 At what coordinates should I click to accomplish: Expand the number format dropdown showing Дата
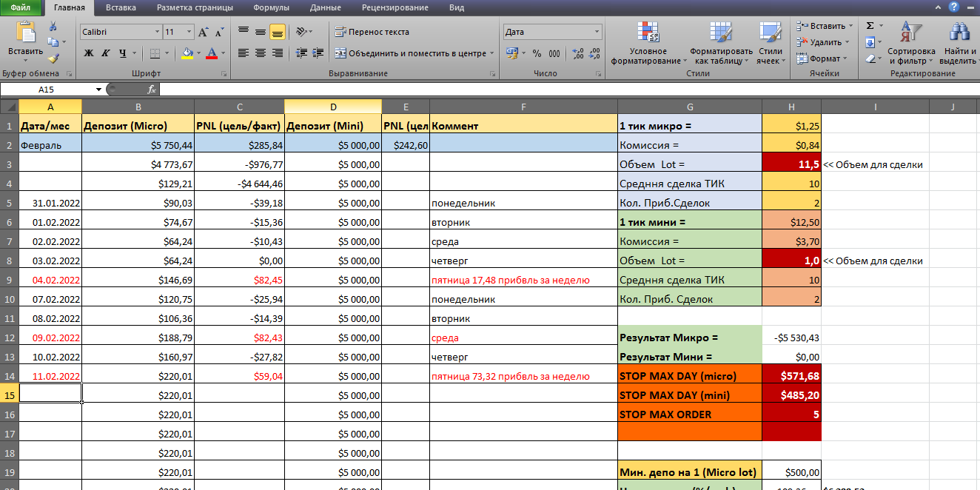pos(597,33)
